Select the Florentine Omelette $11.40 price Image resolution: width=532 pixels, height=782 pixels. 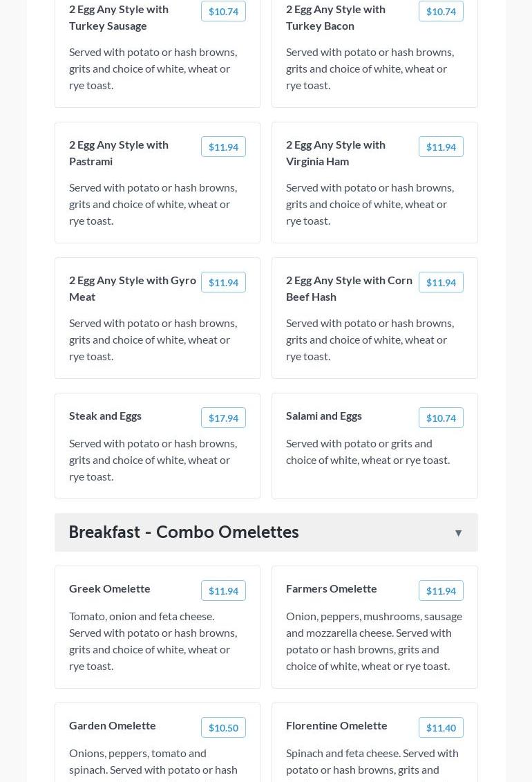click(x=441, y=727)
